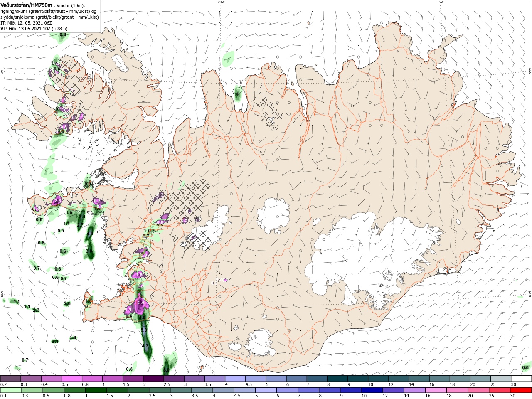Click the pale pink swatch labelled 16, lower row

(436, 390)
